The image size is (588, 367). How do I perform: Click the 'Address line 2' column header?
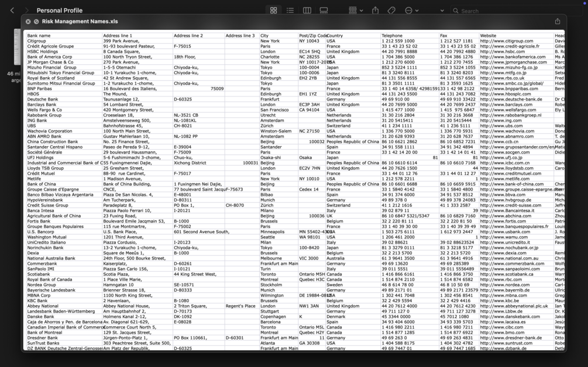[188, 36]
